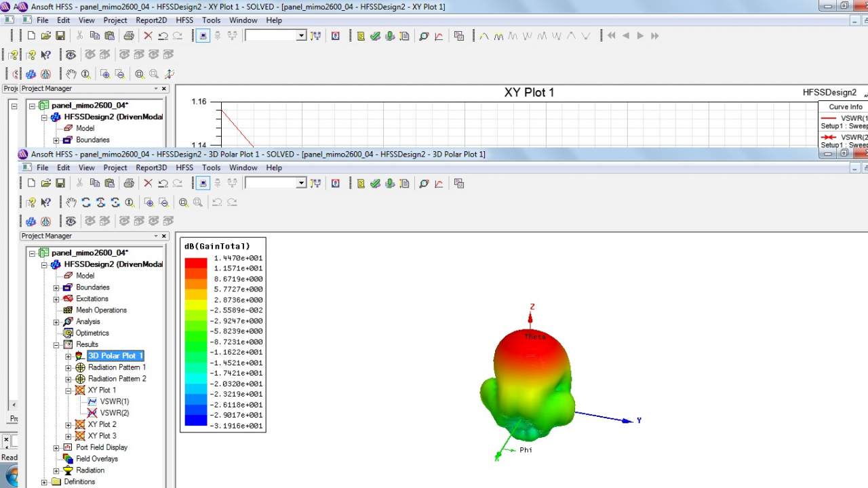
Task: Toggle the eye visibility icon in the 3D plot toolbar
Action: click(x=71, y=221)
